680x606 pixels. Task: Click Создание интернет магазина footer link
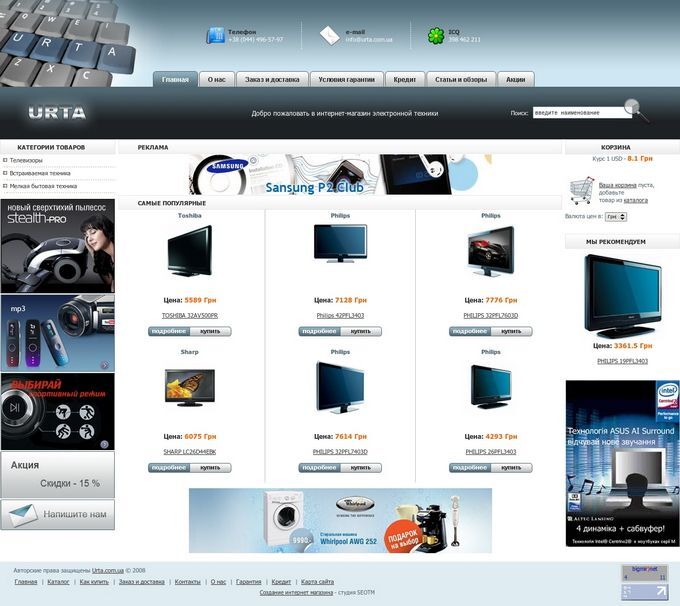pyautogui.click(x=296, y=593)
